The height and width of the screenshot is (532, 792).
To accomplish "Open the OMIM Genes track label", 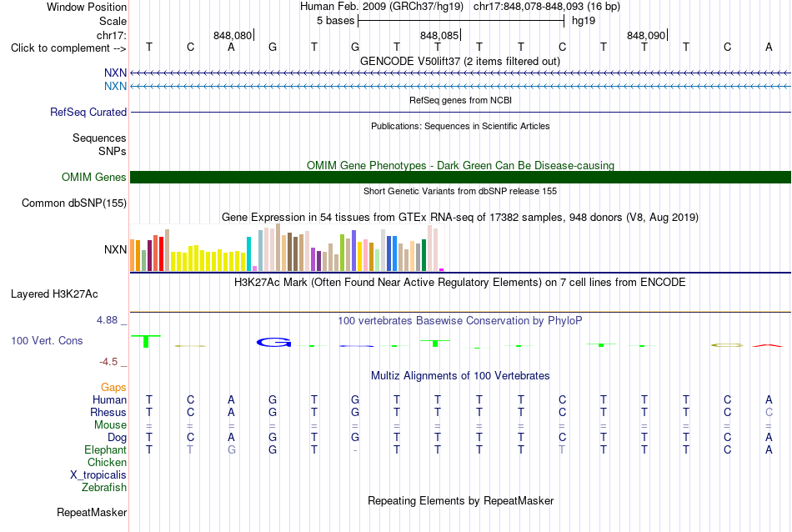I will pos(93,178).
